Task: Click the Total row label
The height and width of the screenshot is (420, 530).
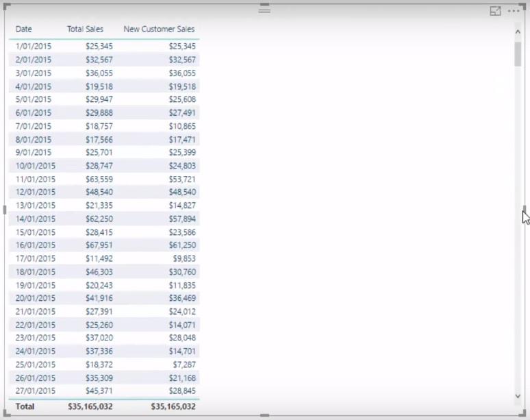Action: [x=25, y=406]
